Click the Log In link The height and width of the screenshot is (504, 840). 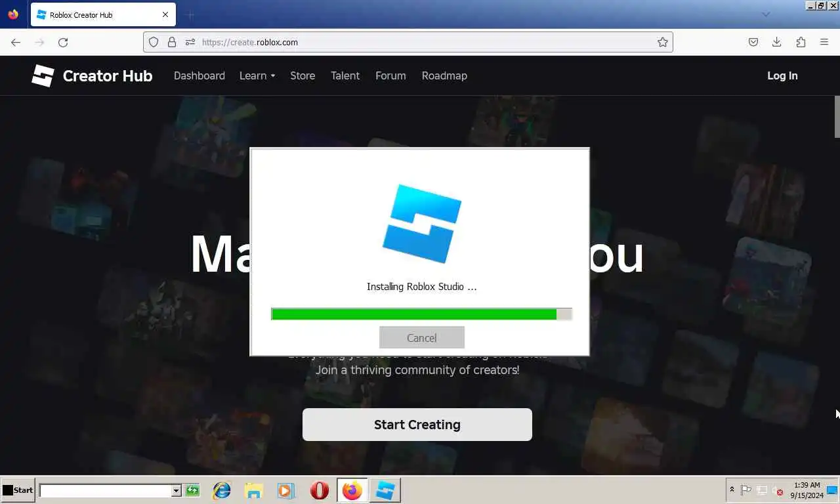(x=782, y=75)
